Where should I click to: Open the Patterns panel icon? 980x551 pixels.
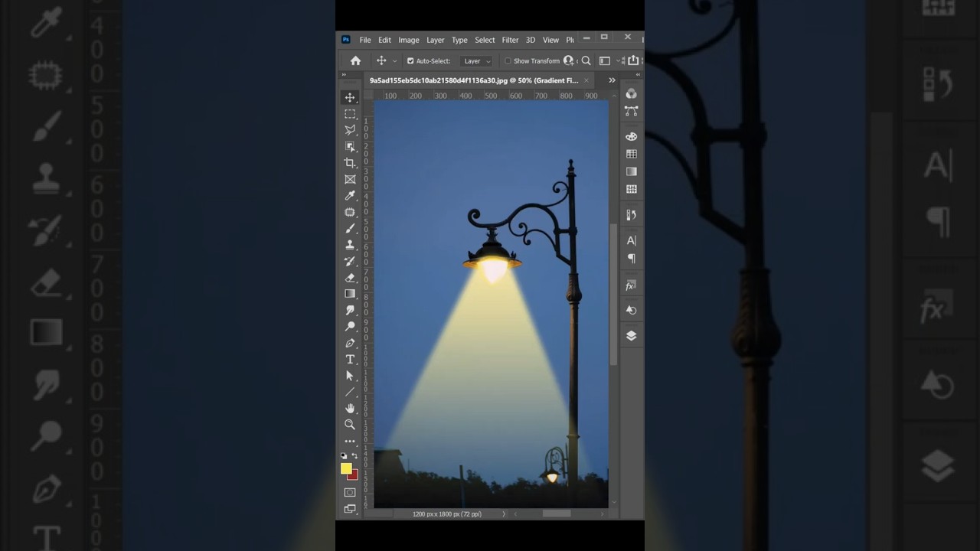pyautogui.click(x=631, y=189)
